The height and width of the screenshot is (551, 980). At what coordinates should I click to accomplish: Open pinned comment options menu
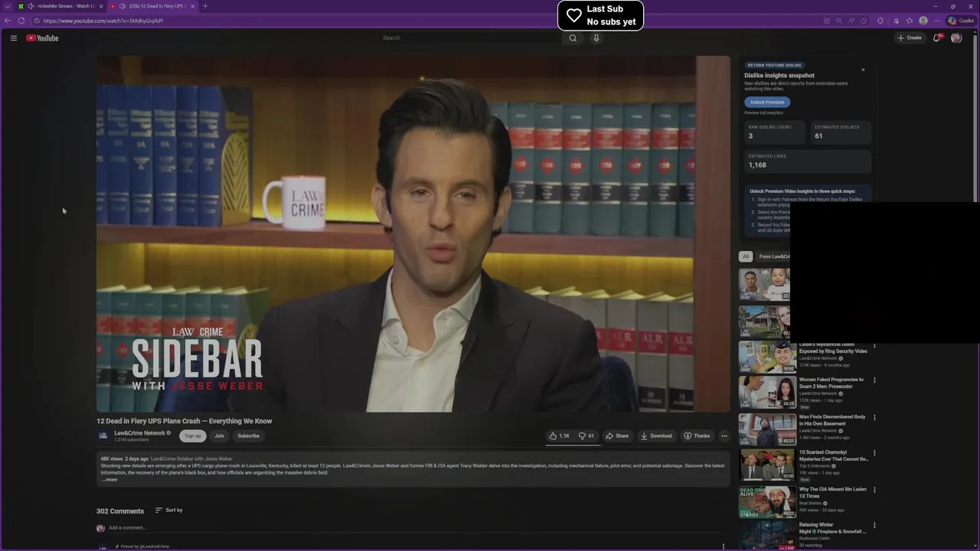point(724,546)
